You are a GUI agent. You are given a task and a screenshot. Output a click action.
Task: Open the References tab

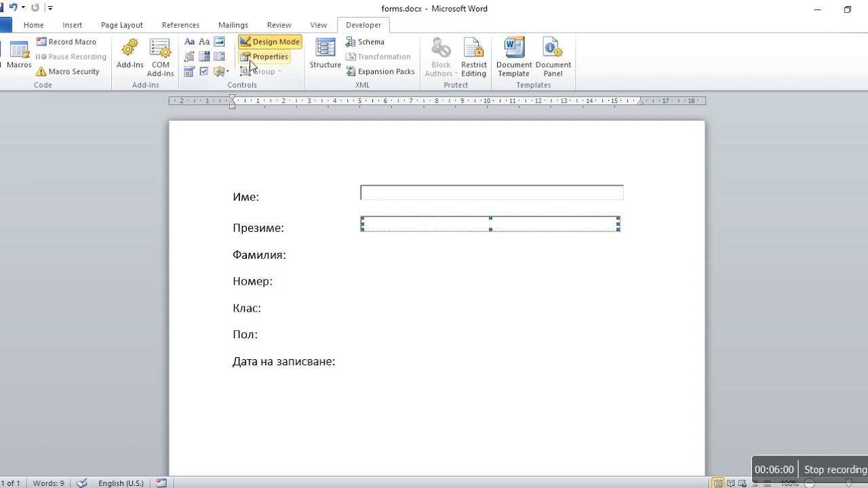coord(180,25)
